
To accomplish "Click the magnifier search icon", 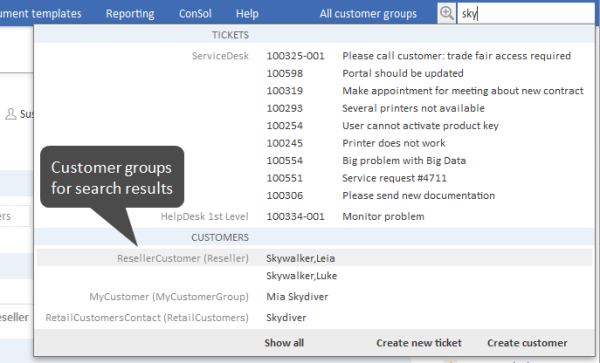I will click(447, 13).
